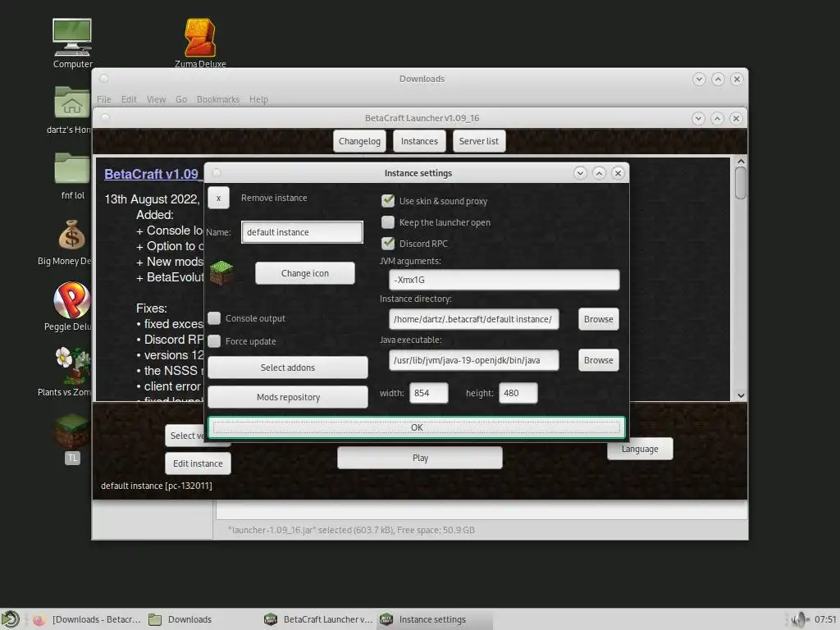Screen dimensions: 840x630
Task: Browse for the instance directory
Action: coord(598,319)
